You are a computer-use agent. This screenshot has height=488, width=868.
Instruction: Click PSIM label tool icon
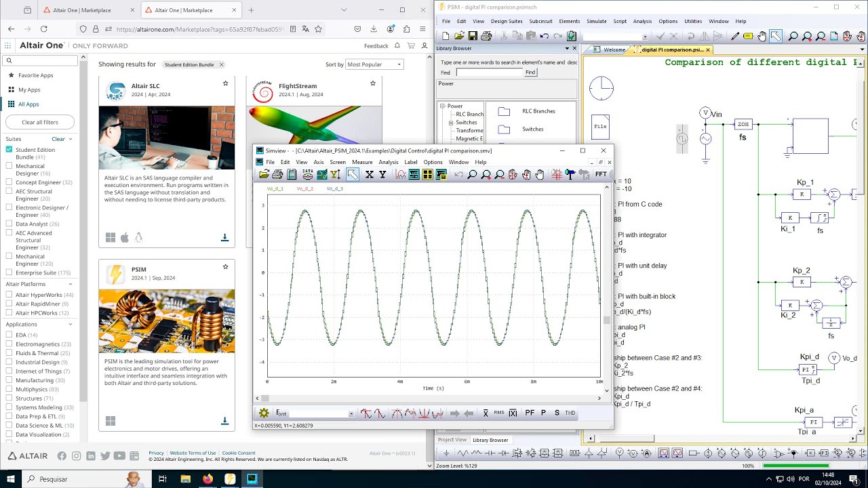point(749,36)
